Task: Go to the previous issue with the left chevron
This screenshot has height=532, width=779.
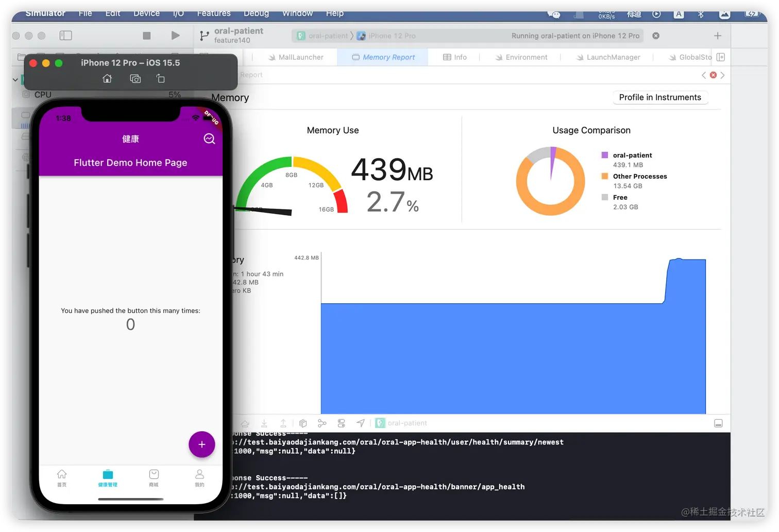Action: (x=704, y=75)
